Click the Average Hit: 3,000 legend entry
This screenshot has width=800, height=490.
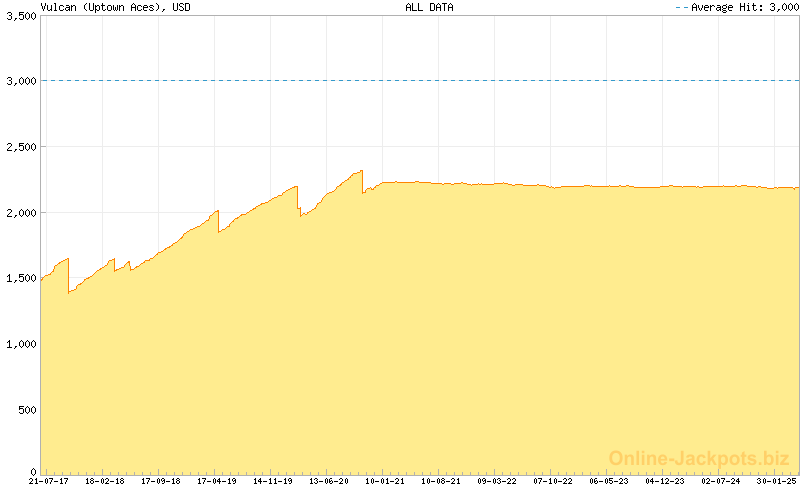(742, 7)
